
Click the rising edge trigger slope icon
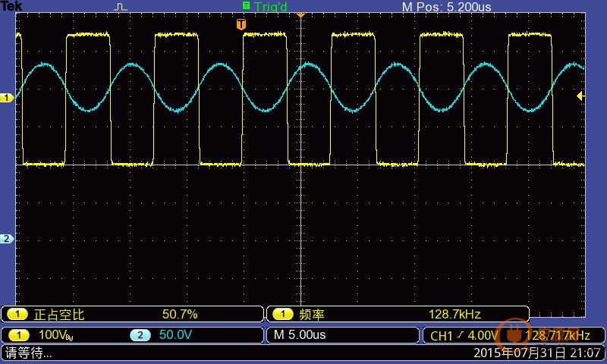pyautogui.click(x=460, y=334)
